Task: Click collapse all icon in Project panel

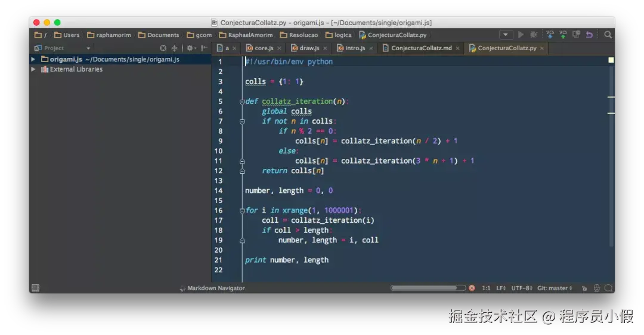Action: [x=174, y=48]
